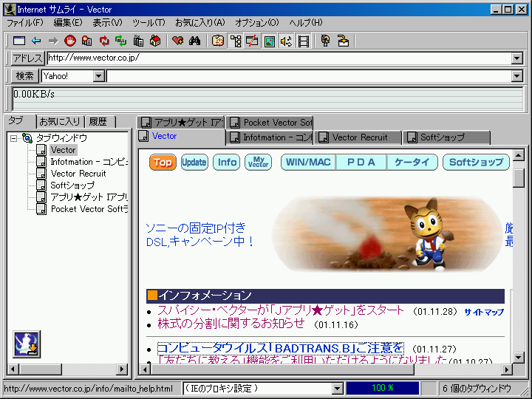Reload all tabs with green ALL icon
532x399 pixels.
tap(120, 41)
